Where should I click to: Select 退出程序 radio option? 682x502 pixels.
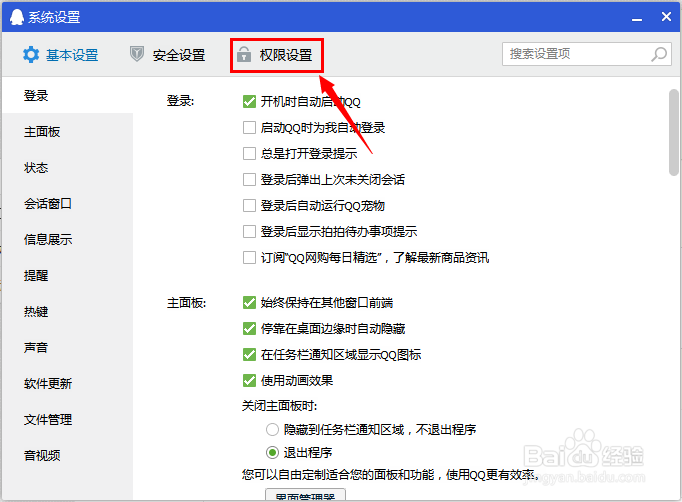(x=272, y=453)
